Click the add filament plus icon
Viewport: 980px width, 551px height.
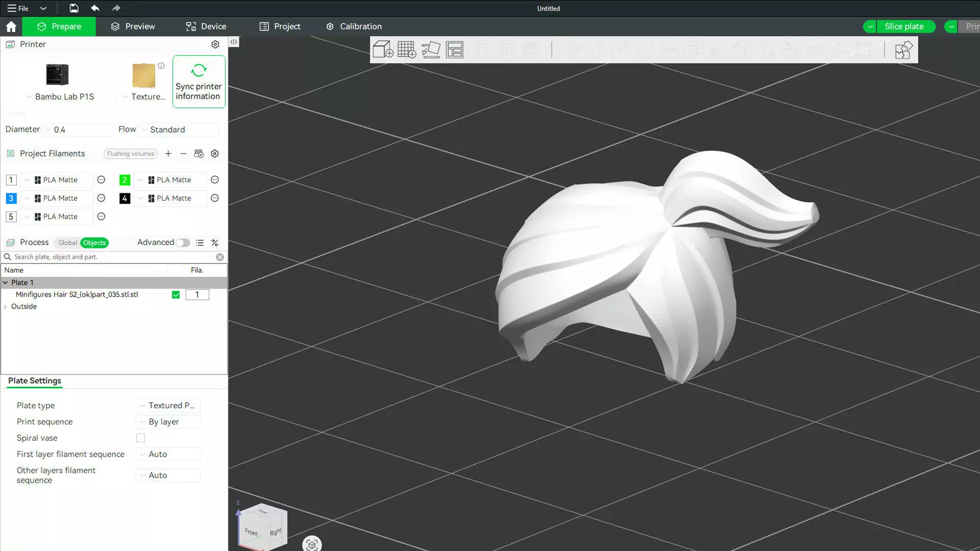tap(168, 154)
